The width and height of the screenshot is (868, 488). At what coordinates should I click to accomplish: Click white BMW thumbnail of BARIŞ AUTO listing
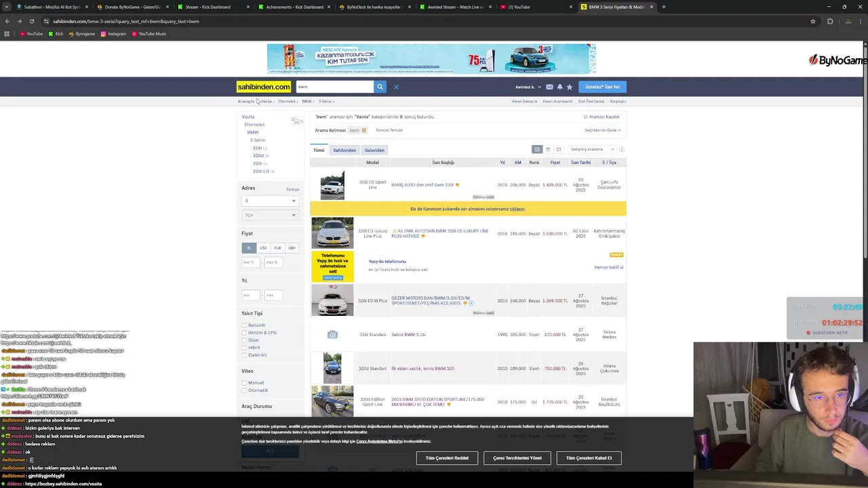pos(332,184)
